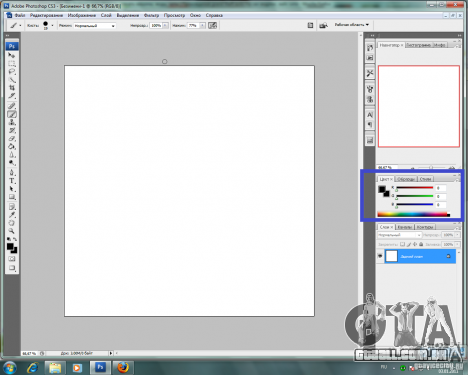Select the Rectangular Marquee tool

pos(12,63)
